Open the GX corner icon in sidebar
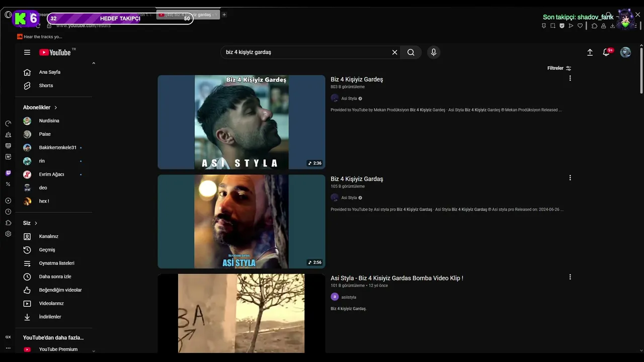 (8, 337)
